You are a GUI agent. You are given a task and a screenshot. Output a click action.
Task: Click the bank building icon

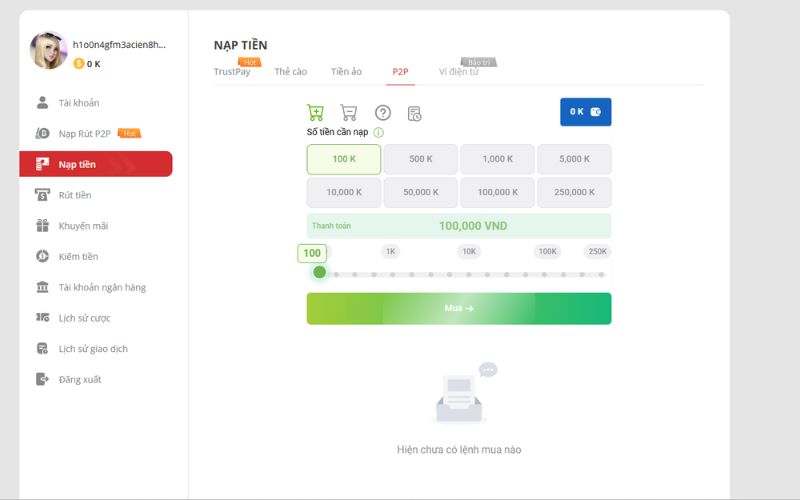tap(42, 287)
